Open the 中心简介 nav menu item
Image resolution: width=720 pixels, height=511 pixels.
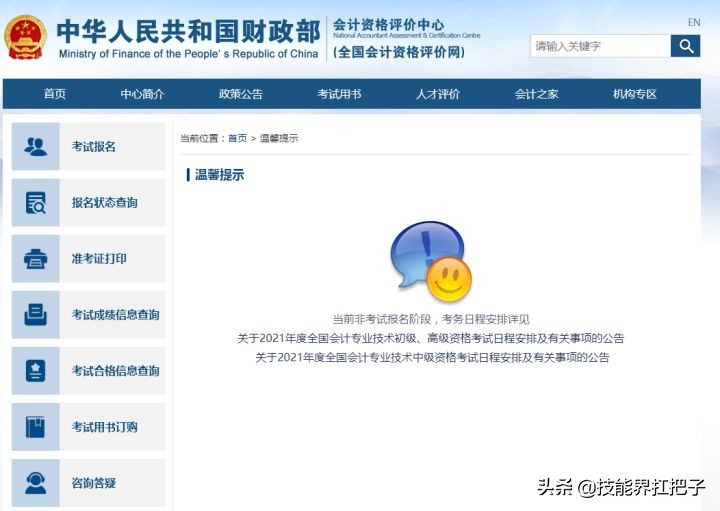coord(142,94)
